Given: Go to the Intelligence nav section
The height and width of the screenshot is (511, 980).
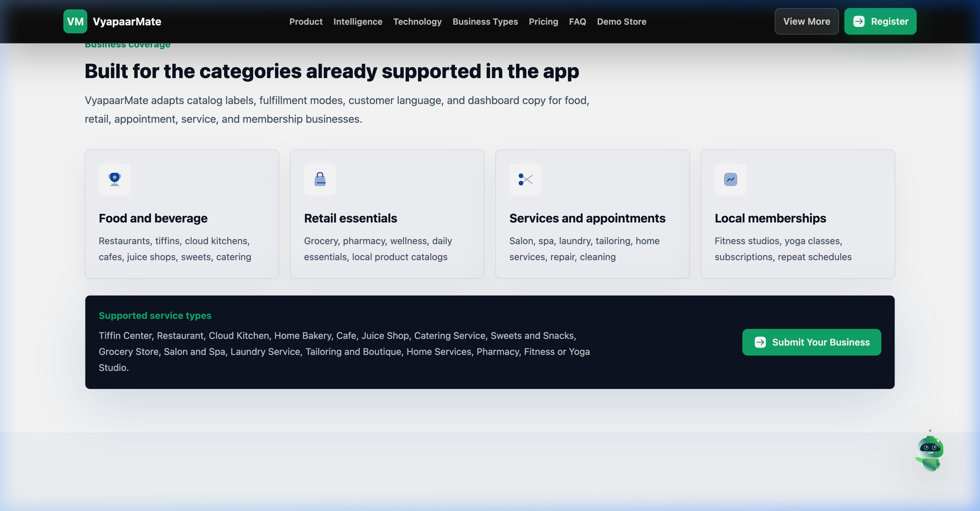Looking at the screenshot, I should 358,22.
